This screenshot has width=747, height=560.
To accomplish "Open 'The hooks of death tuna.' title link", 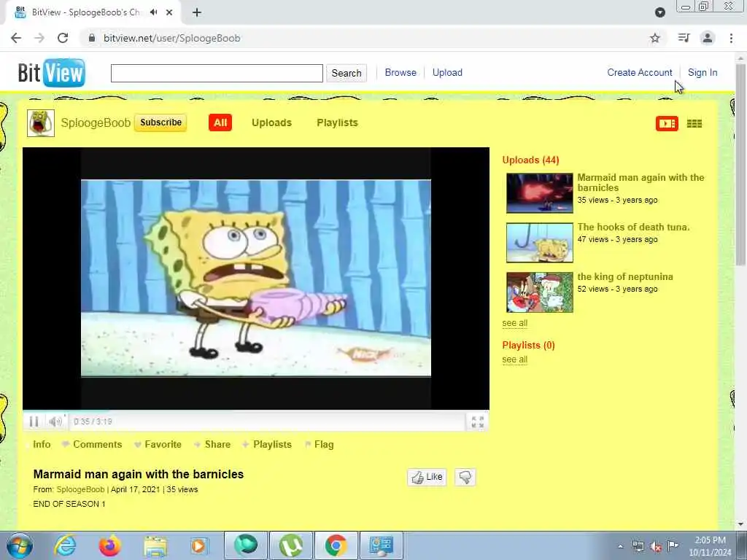I will [633, 227].
